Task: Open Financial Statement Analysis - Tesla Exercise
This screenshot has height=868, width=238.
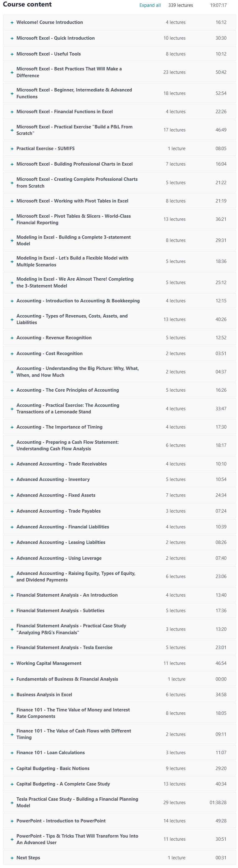Action: point(120,647)
